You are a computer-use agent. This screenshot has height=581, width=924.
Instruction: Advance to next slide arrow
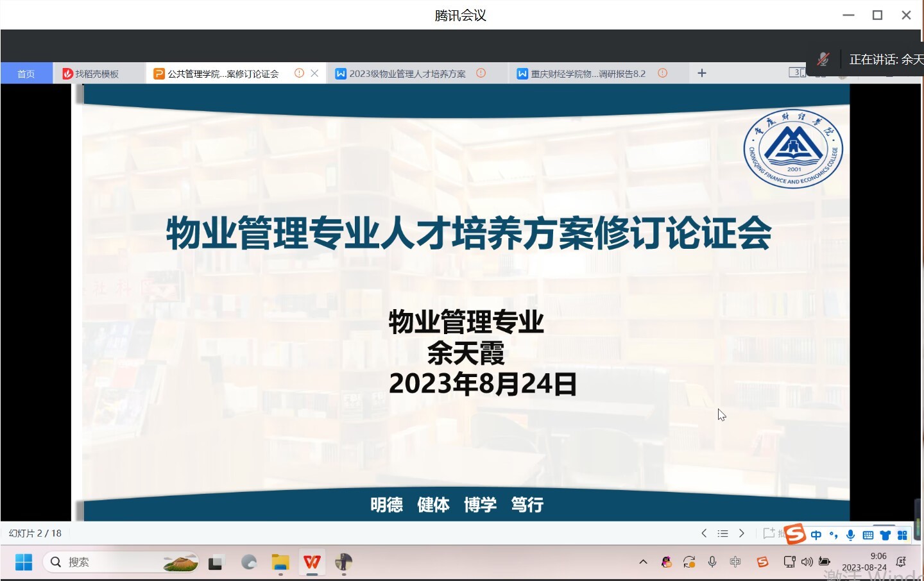[x=742, y=534]
